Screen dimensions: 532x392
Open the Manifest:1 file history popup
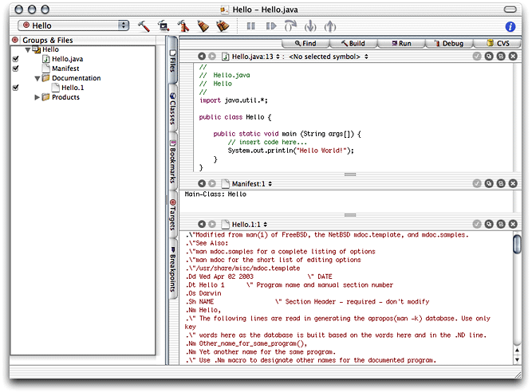[x=247, y=183]
